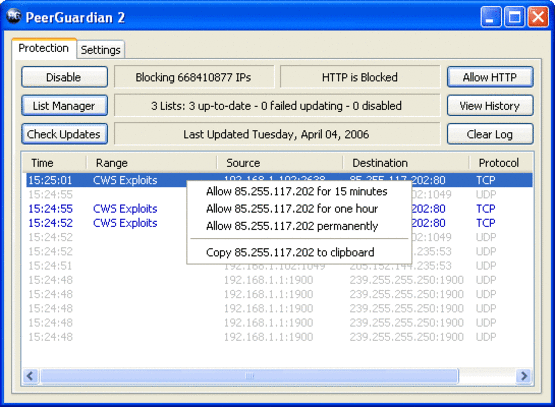Open the List Manager
The height and width of the screenshot is (407, 555).
click(64, 105)
